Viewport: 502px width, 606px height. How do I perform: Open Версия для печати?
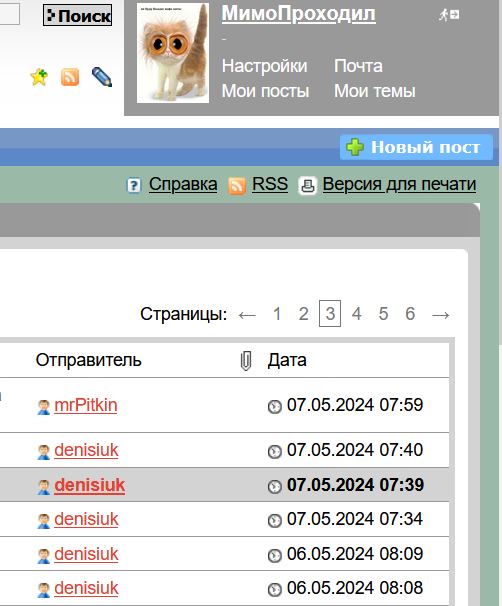click(x=399, y=184)
